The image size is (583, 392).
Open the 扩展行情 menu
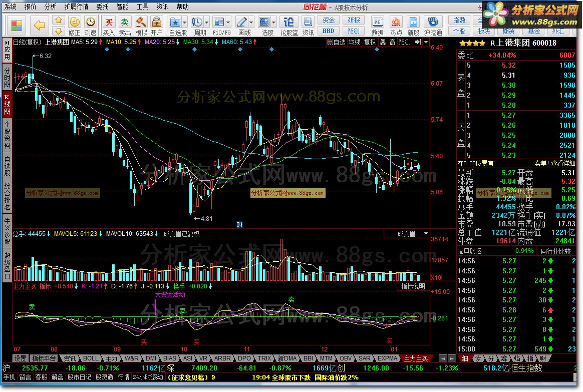click(76, 7)
